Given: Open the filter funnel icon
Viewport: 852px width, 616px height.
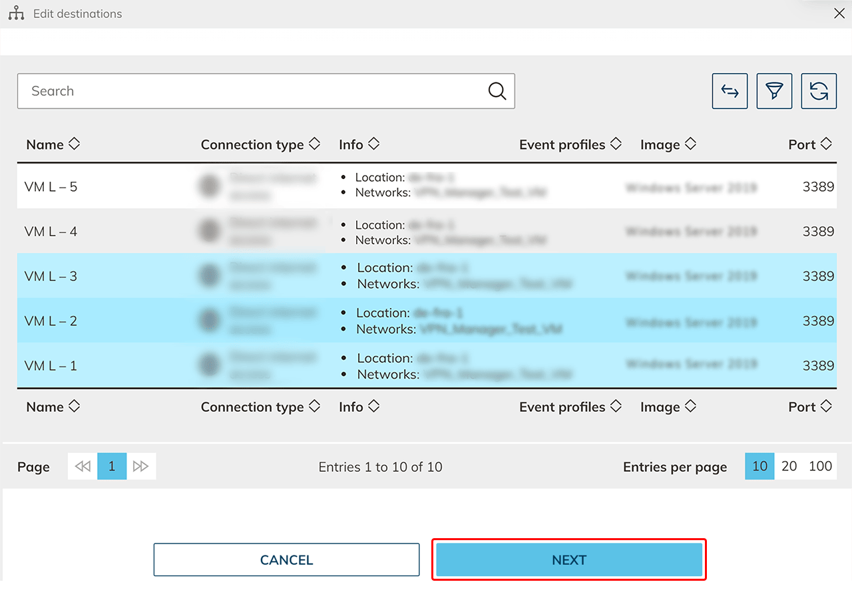Looking at the screenshot, I should pos(774,91).
